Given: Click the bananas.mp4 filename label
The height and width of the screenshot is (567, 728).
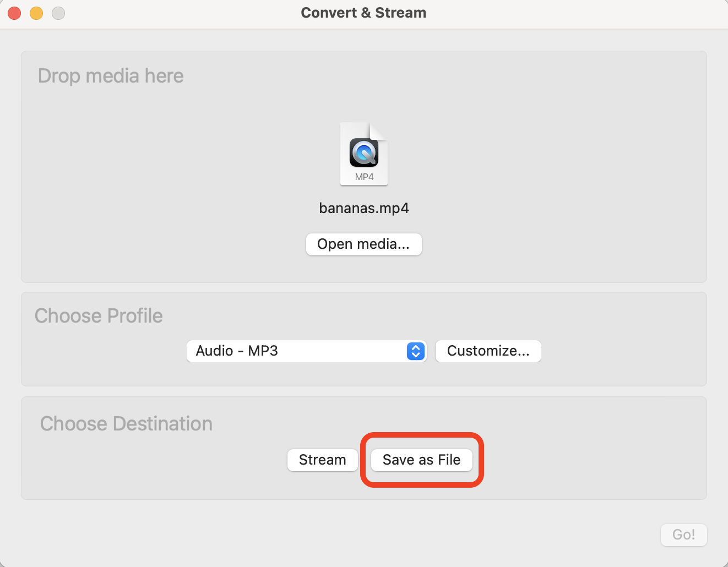Looking at the screenshot, I should click(363, 208).
